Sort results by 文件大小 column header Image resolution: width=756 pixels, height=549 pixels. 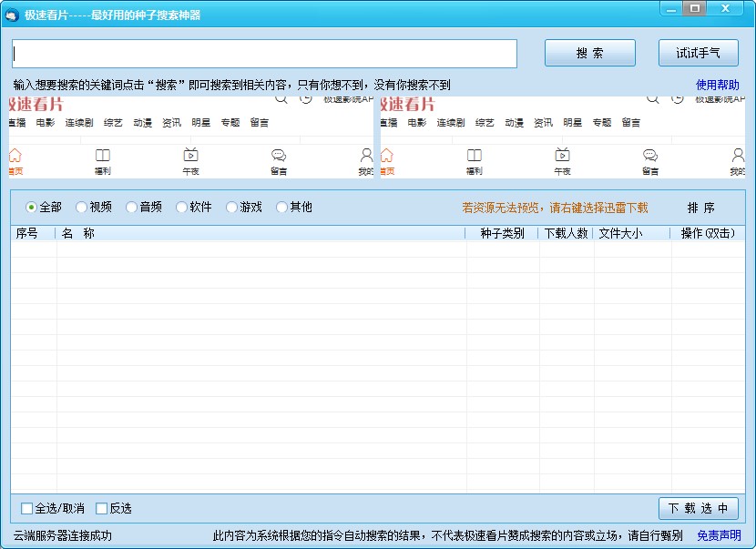[619, 233]
